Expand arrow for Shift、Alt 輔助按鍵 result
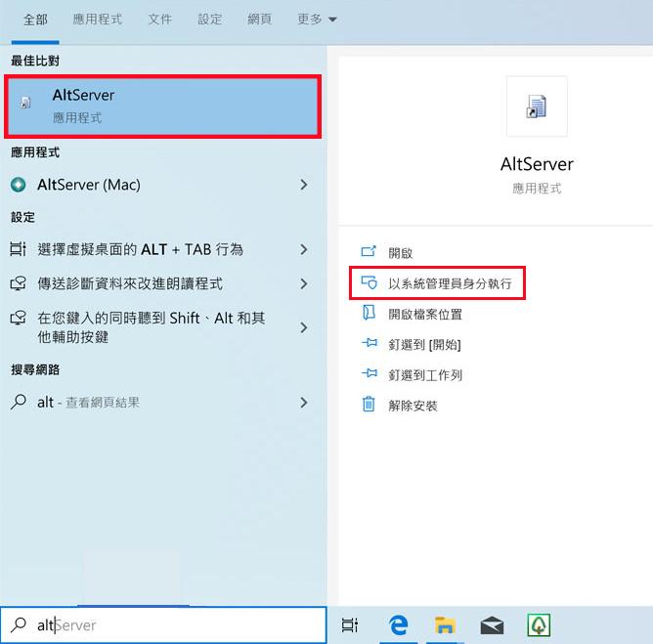 (x=304, y=327)
